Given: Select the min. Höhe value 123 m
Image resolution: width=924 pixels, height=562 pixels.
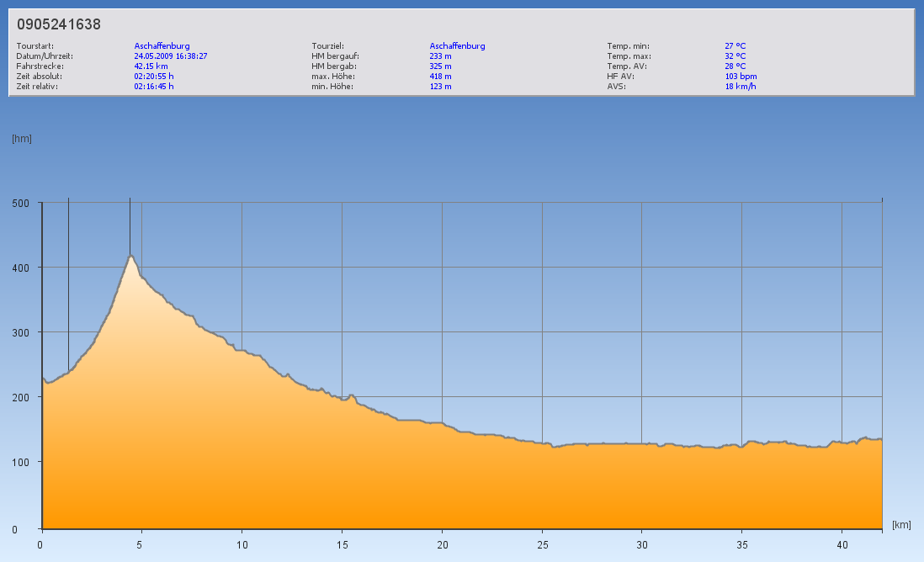Looking at the screenshot, I should pos(440,87).
